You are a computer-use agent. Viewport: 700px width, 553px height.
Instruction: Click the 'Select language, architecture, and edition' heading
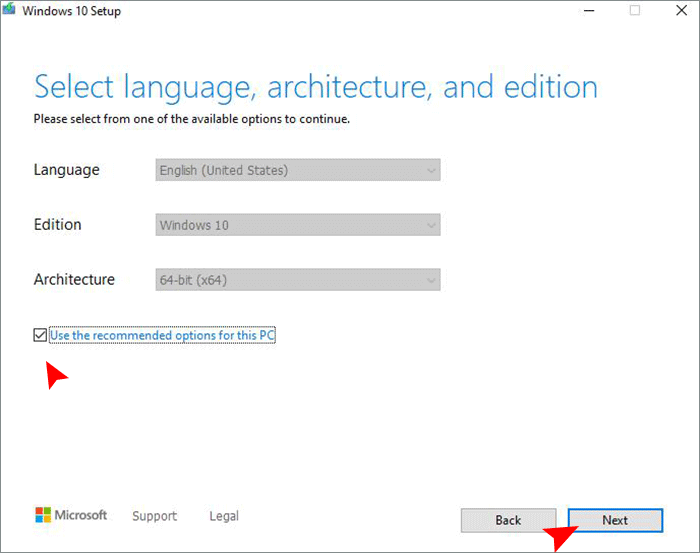[316, 87]
